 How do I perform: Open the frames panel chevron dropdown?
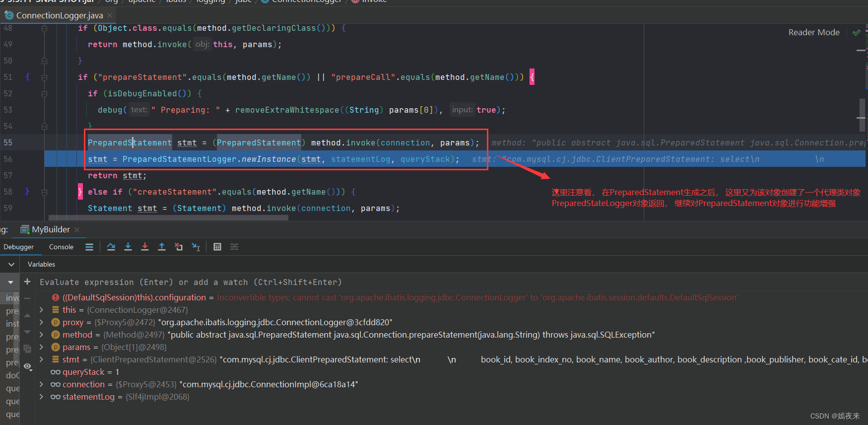tap(11, 265)
